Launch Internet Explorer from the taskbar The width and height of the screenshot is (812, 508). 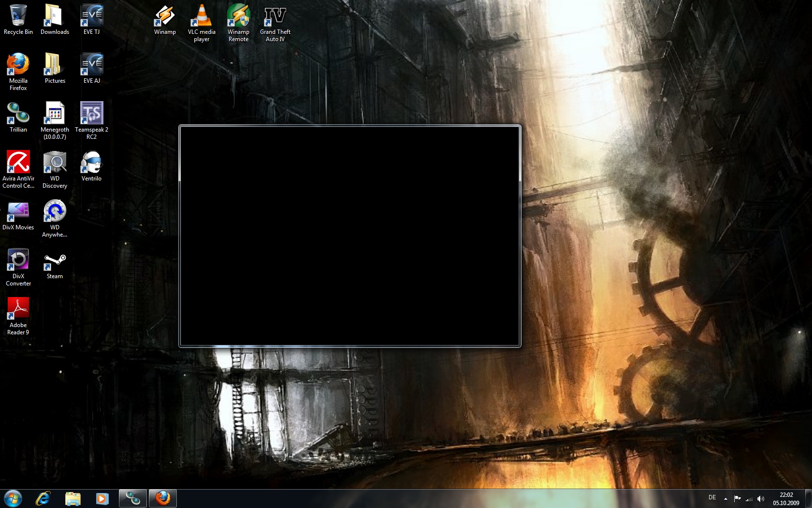pyautogui.click(x=43, y=498)
